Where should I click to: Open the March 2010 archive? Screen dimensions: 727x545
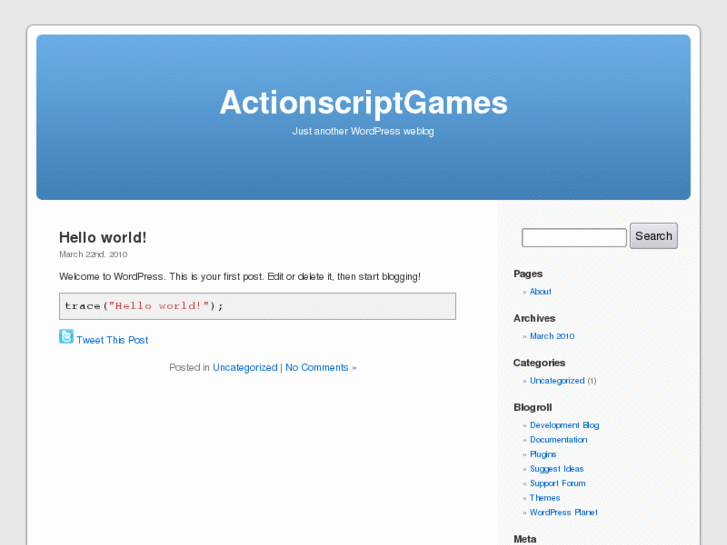coord(552,336)
